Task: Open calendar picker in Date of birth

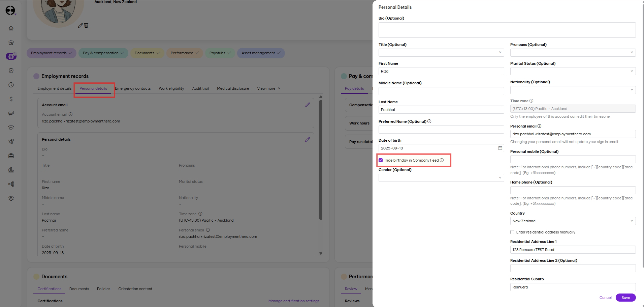Action: coord(500,148)
